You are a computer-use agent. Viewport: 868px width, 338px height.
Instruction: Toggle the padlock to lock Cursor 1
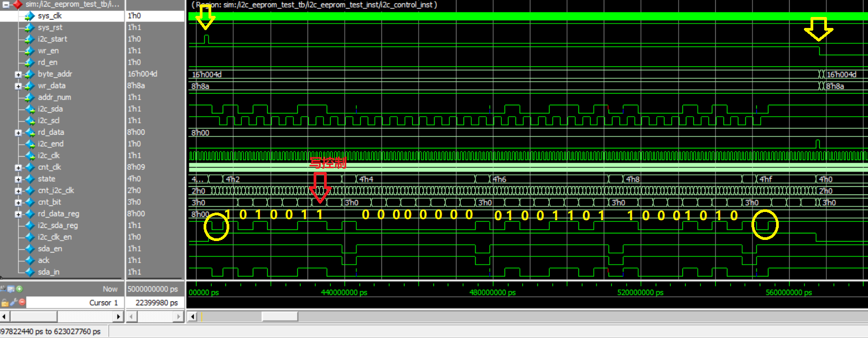pyautogui.click(x=5, y=302)
